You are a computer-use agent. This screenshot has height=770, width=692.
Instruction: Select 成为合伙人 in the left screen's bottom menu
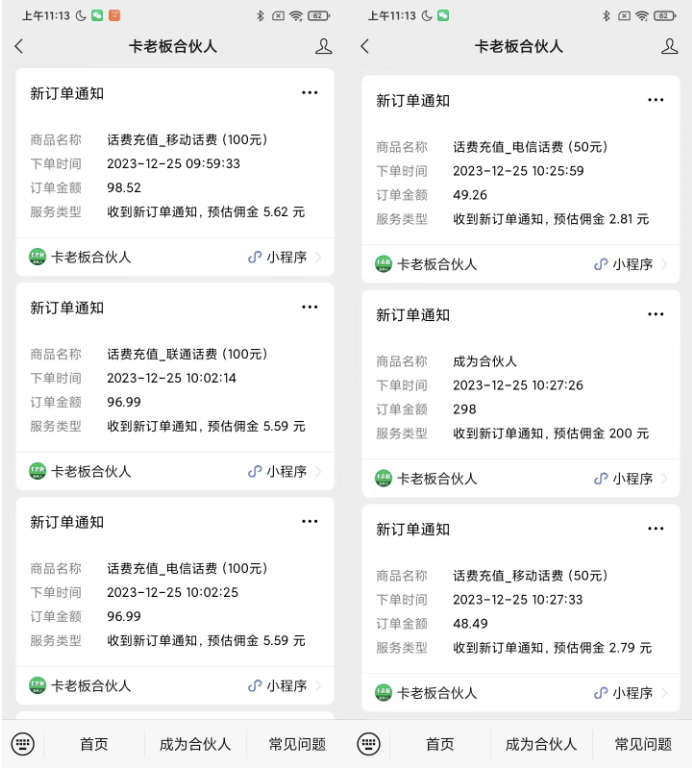pos(195,744)
